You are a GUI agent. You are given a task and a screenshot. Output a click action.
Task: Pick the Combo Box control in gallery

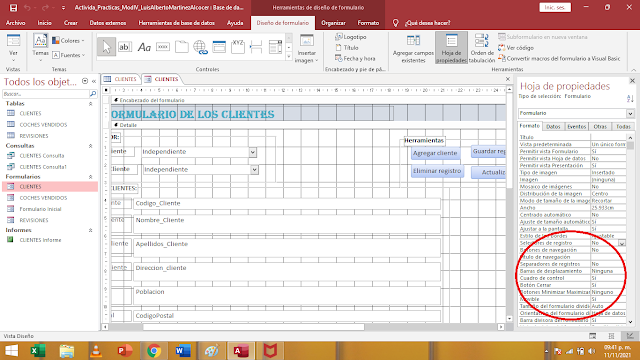[275, 47]
